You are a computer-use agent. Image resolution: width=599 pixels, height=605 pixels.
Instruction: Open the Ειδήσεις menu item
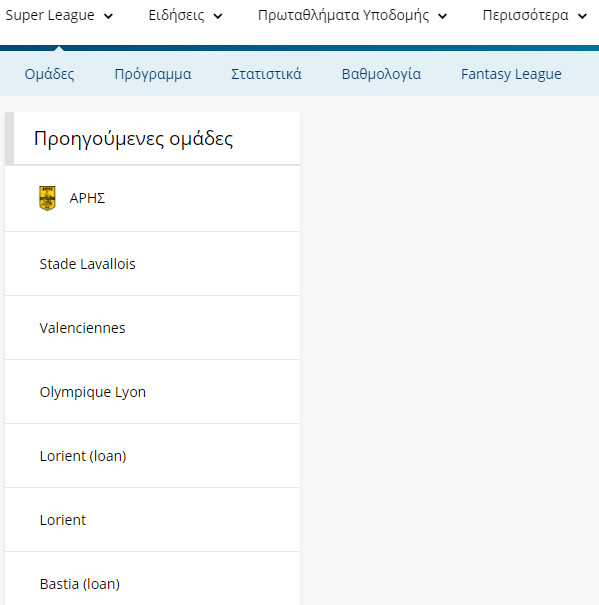point(176,15)
